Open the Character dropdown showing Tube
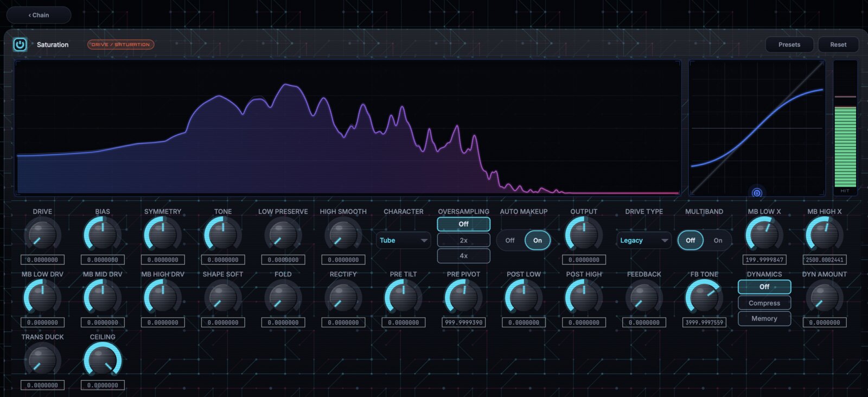This screenshot has height=397, width=868. (404, 240)
